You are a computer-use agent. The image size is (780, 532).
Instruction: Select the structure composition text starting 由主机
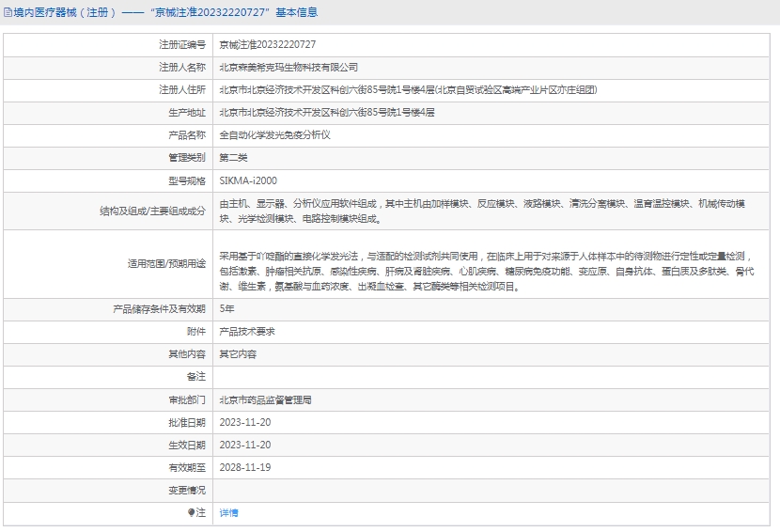pos(482,211)
